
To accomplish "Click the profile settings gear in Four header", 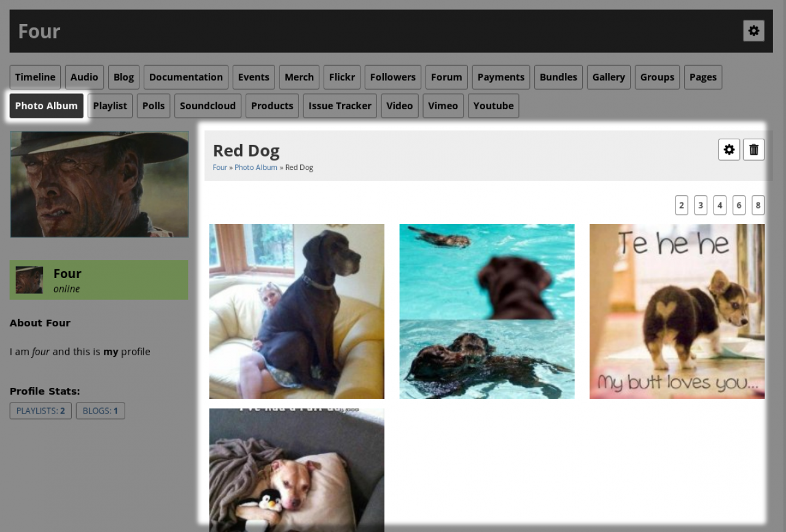I will (x=753, y=31).
